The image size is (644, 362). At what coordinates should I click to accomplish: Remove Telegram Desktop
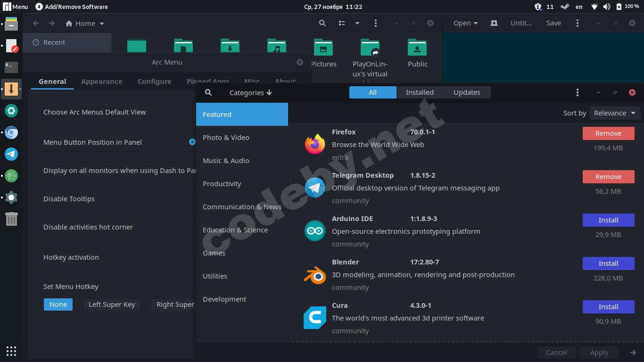(x=609, y=177)
